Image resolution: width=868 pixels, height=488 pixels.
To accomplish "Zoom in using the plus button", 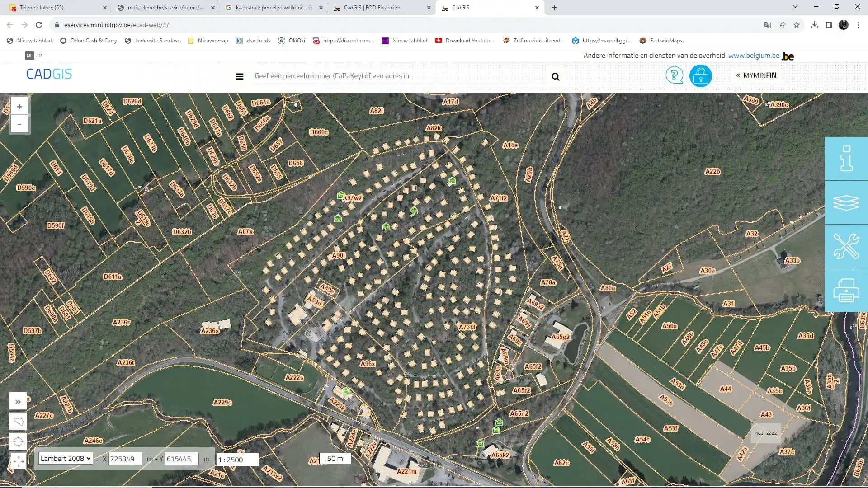I will [x=19, y=106].
